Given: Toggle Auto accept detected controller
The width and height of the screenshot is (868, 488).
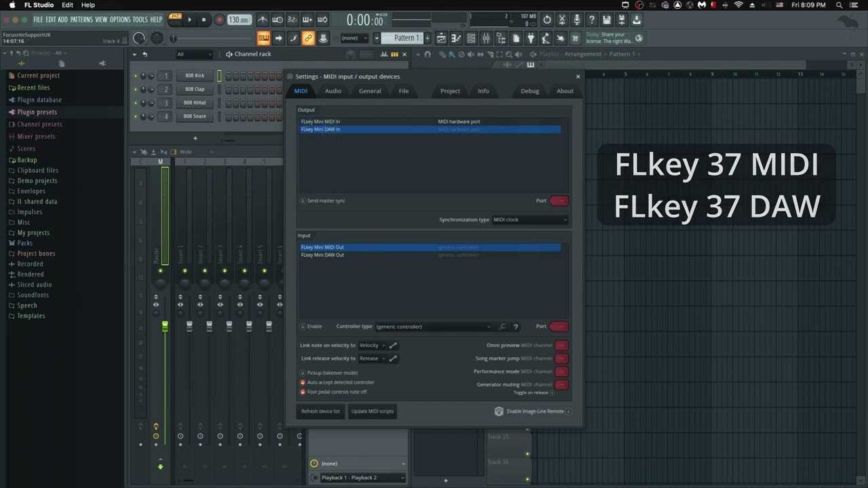Looking at the screenshot, I should [x=302, y=382].
